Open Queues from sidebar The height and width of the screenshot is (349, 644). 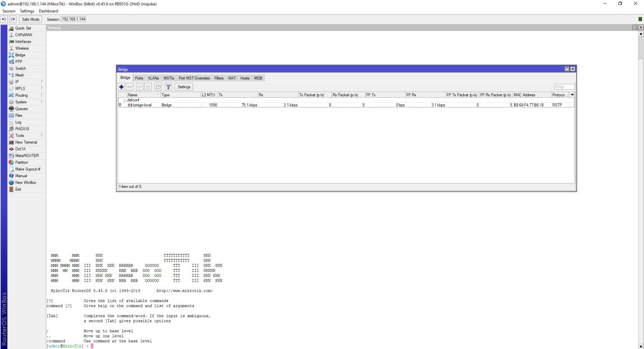pyautogui.click(x=21, y=108)
